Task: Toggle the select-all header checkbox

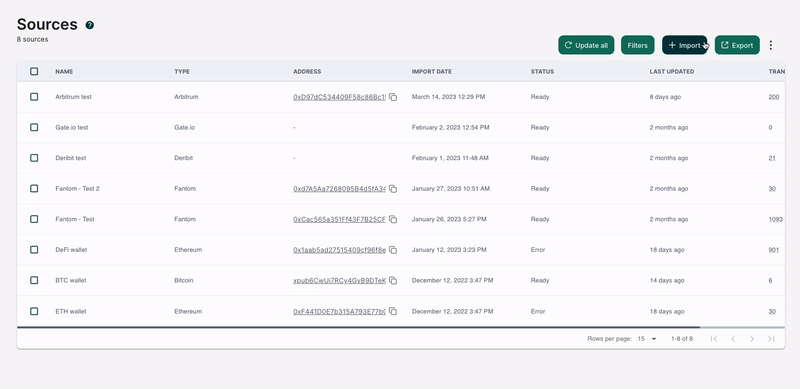Action: (x=34, y=71)
